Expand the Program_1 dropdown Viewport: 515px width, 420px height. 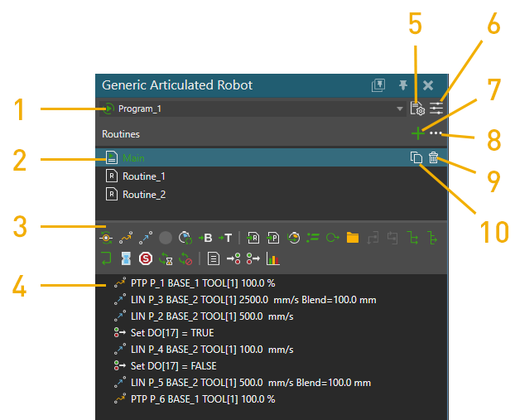[x=401, y=109]
